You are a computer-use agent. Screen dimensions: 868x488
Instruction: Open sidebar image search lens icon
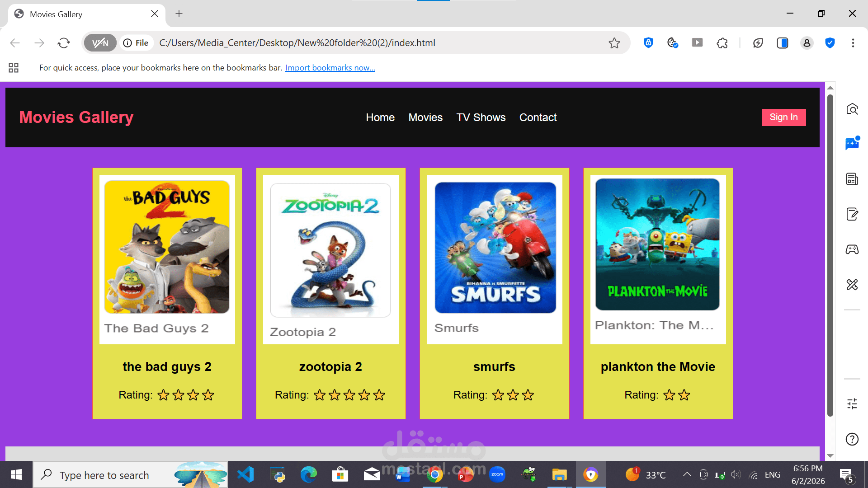pyautogui.click(x=852, y=109)
